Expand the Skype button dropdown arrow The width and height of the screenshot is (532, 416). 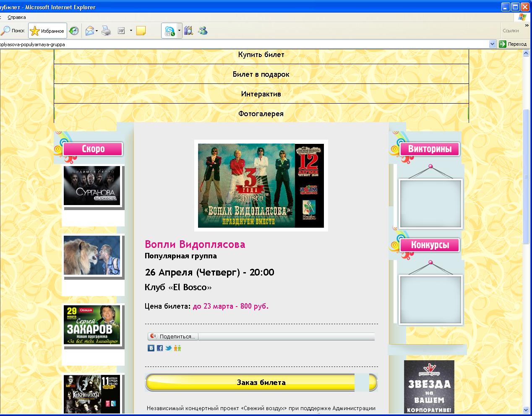[179, 31]
